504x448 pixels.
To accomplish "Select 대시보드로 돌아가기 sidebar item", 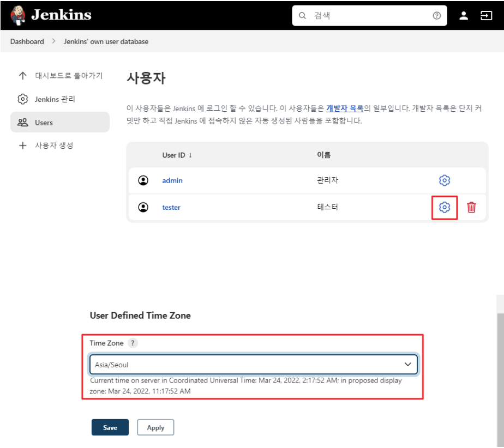I will (60, 76).
